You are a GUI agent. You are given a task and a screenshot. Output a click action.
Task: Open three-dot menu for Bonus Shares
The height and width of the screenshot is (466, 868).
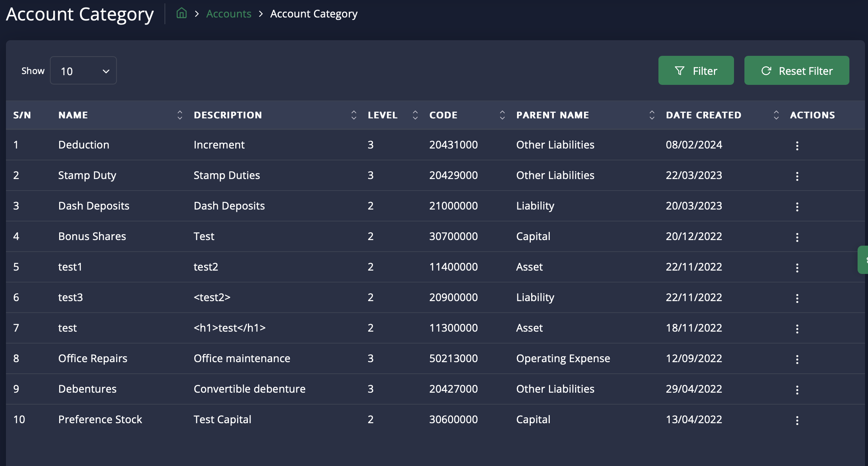(x=797, y=237)
